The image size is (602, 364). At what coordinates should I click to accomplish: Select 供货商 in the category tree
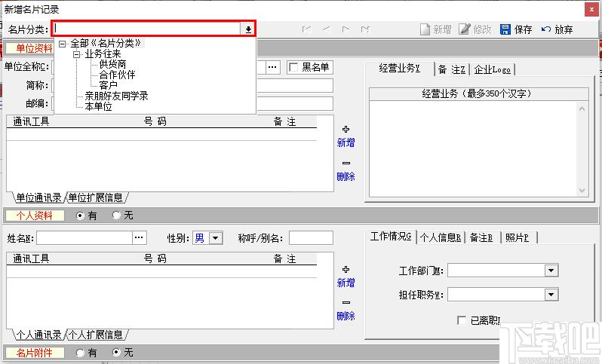pos(112,64)
